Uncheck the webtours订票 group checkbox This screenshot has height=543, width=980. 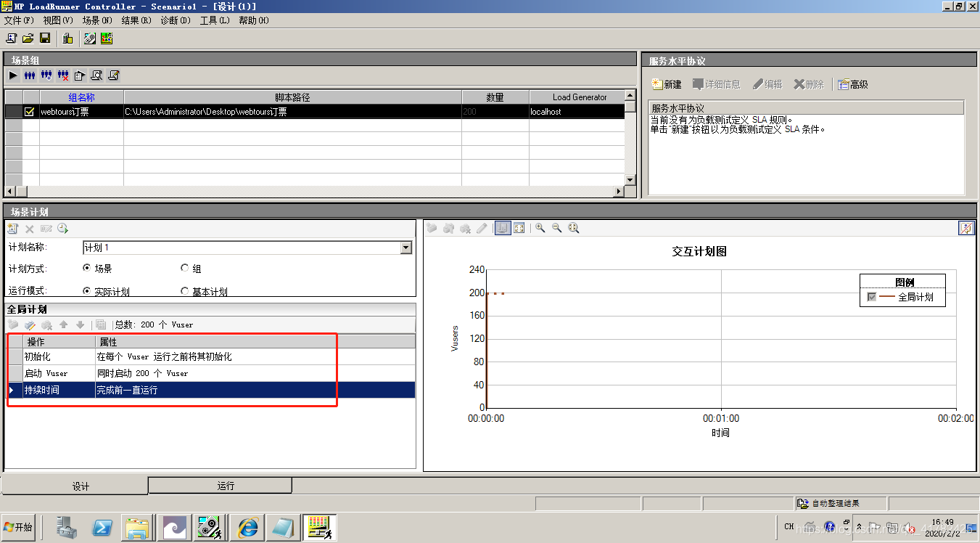(x=30, y=112)
